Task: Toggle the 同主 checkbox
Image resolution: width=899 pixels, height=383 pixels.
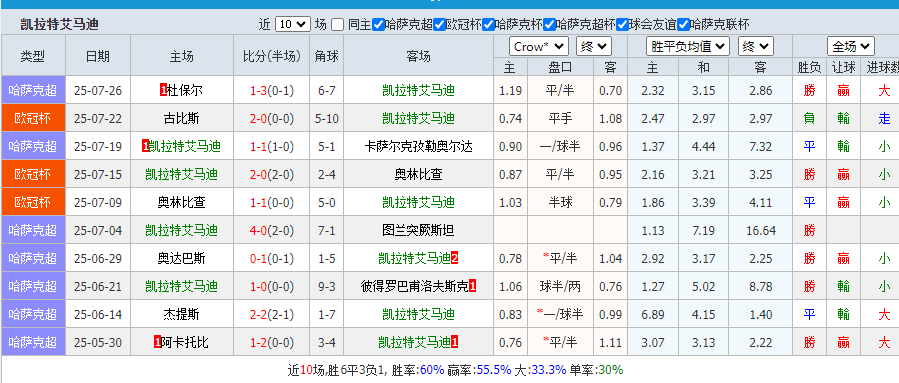Action: [338, 25]
